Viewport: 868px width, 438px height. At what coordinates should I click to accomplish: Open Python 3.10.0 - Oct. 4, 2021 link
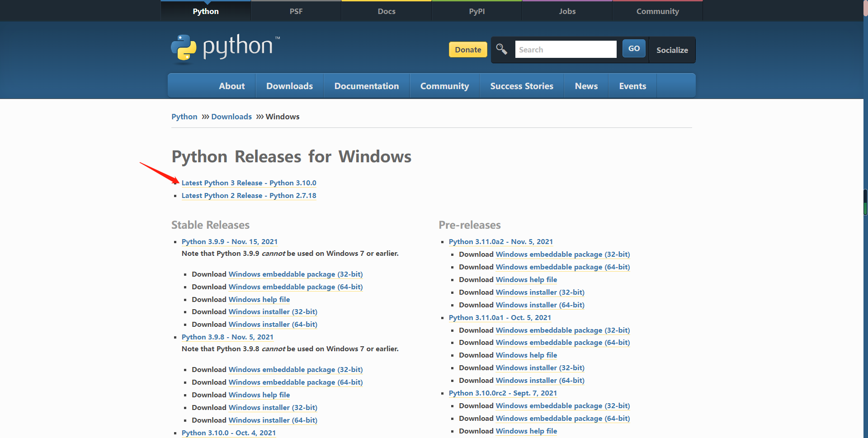[x=229, y=433]
